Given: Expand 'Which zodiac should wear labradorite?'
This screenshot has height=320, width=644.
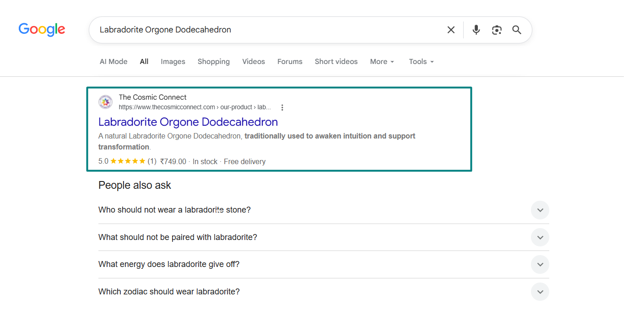Looking at the screenshot, I should (324, 292).
